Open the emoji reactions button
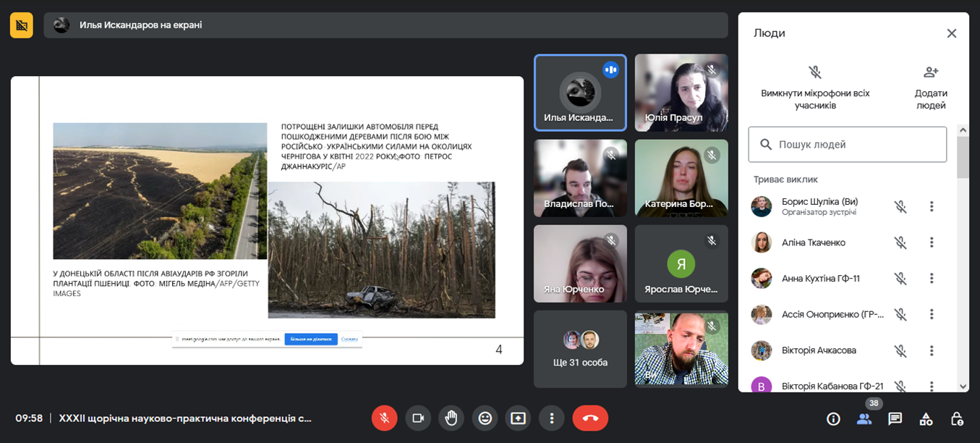980x443 pixels. [485, 418]
